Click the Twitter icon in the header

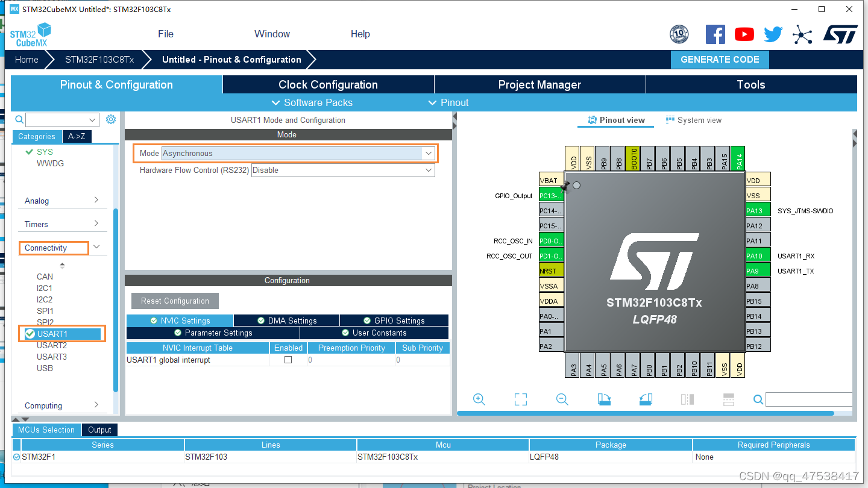773,34
